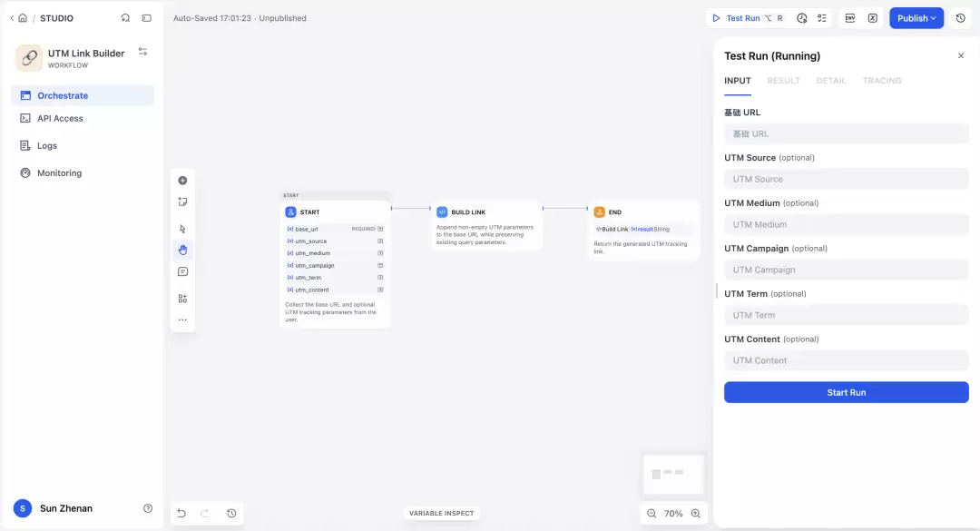The image size is (980, 531).
Task: Expand the more options ellipsis in canvas toolbar
Action: 182,320
